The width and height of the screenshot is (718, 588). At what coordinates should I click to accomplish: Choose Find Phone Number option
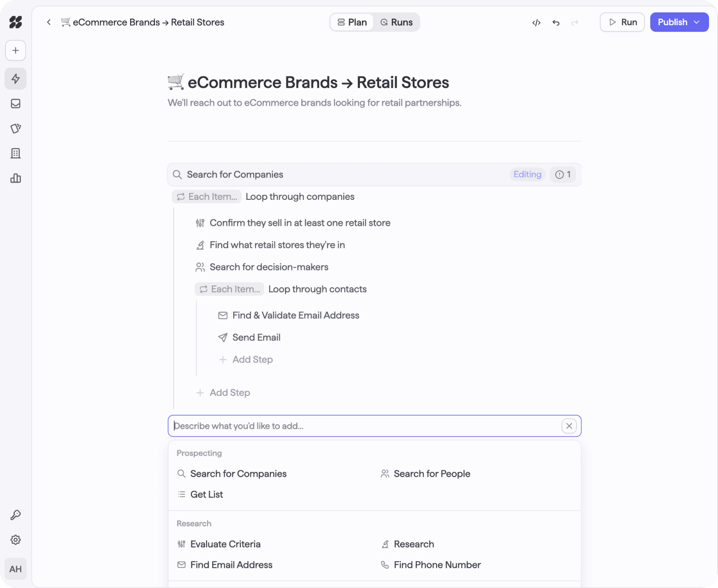pyautogui.click(x=431, y=565)
